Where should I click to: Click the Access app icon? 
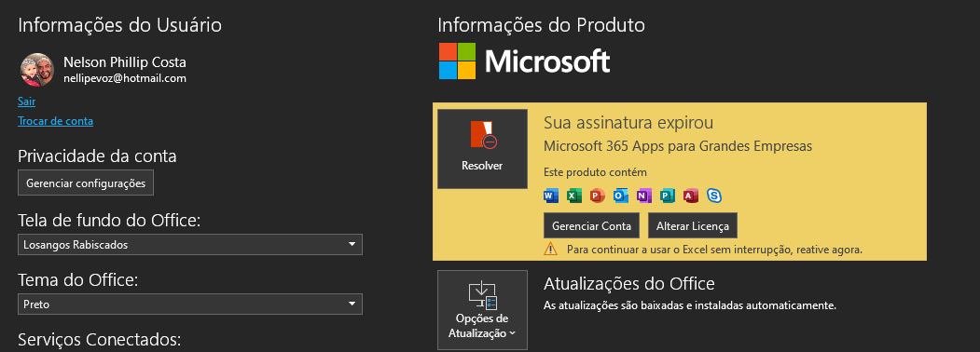pyautogui.click(x=691, y=196)
